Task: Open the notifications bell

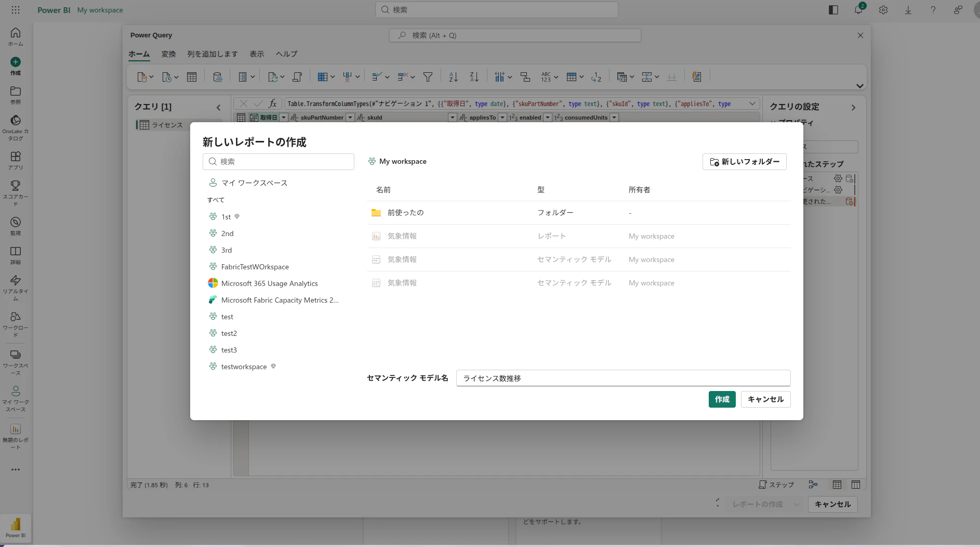Action: point(858,10)
